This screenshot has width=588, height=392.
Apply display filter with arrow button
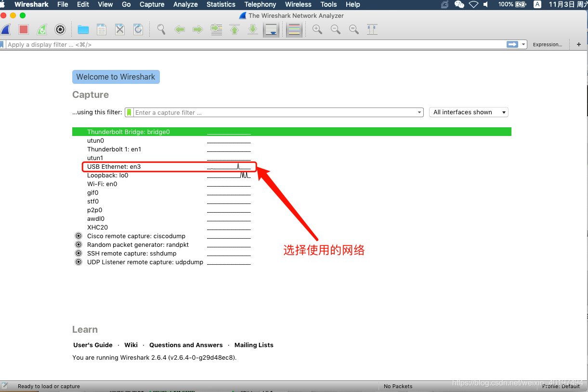click(x=512, y=44)
